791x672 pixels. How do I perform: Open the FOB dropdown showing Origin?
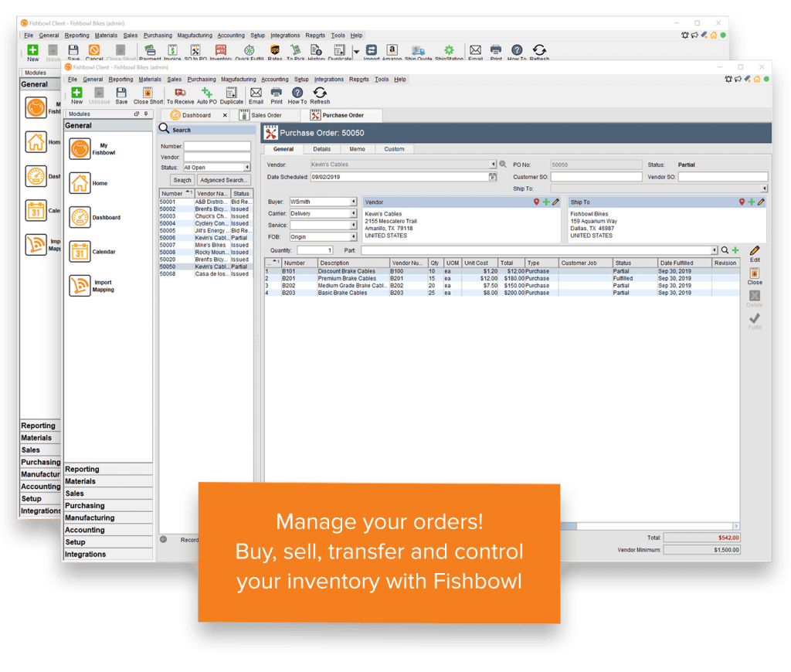coord(354,236)
